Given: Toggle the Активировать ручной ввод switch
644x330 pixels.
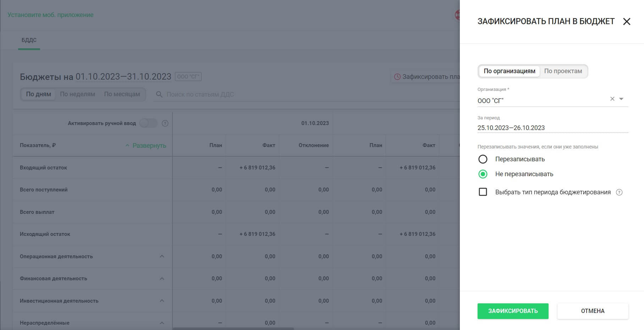Looking at the screenshot, I should 148,123.
